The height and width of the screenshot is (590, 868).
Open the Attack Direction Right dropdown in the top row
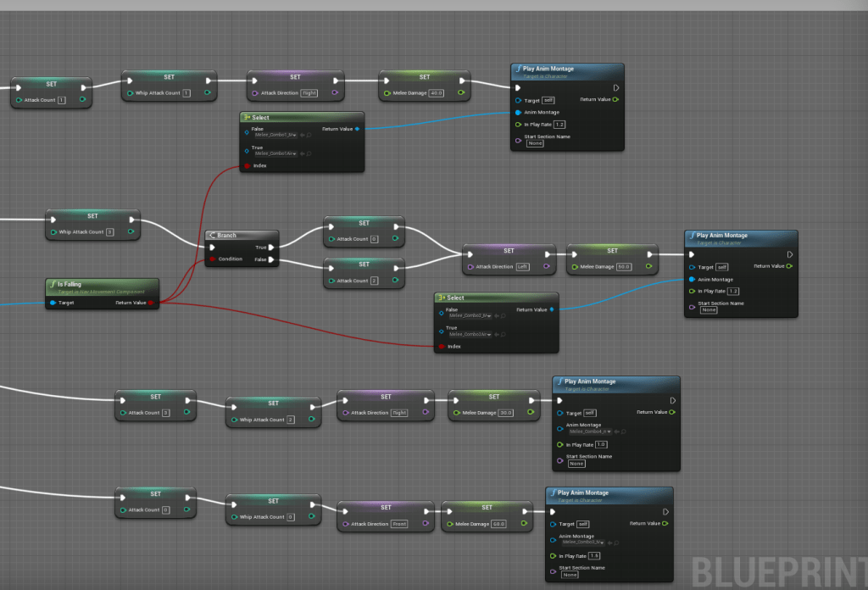coord(309,93)
